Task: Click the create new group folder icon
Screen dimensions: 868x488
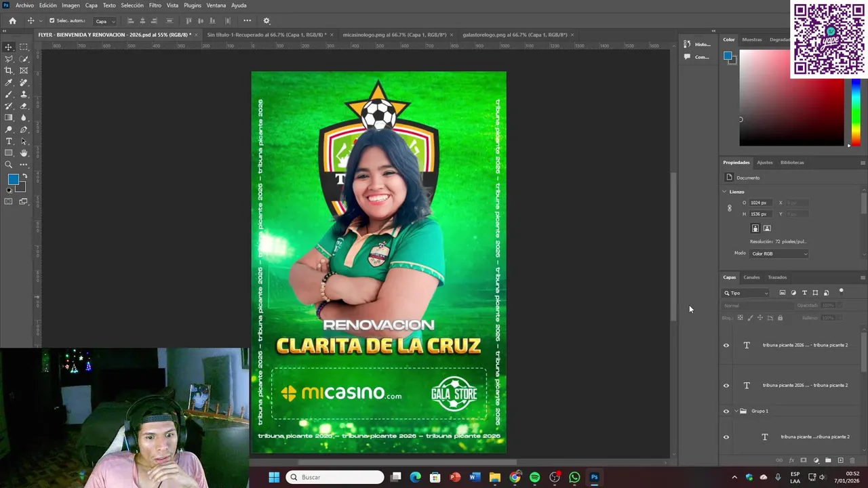Action: [x=828, y=460]
